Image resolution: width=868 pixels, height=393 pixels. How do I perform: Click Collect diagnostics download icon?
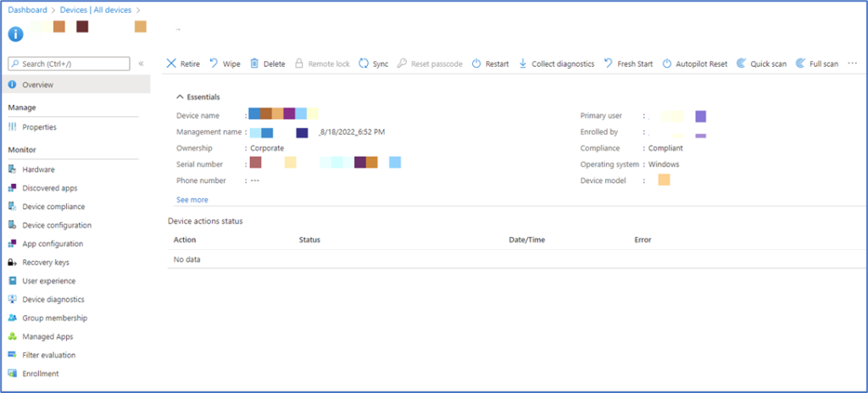[522, 64]
